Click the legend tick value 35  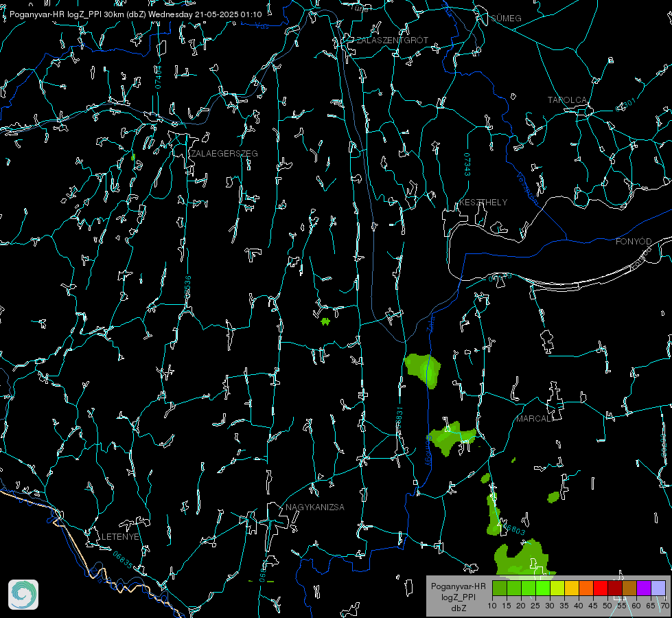click(x=564, y=606)
